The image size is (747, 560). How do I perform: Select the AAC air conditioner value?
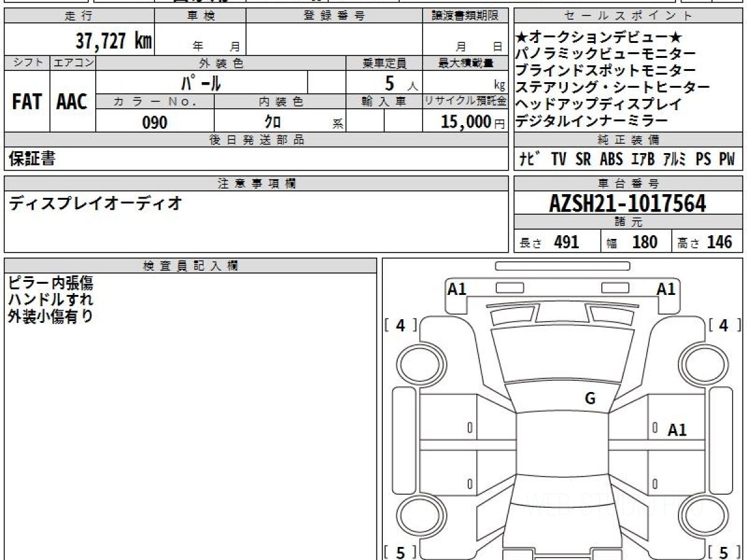(72, 102)
